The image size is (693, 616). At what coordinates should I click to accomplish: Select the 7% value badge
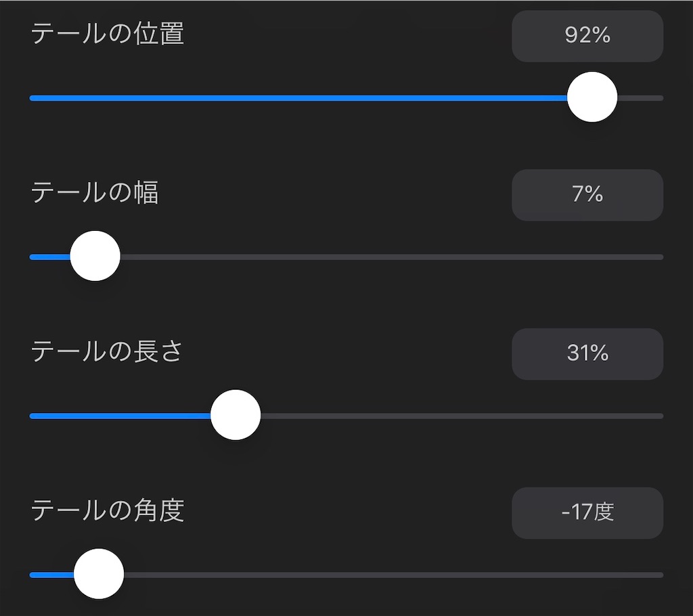[x=587, y=196]
